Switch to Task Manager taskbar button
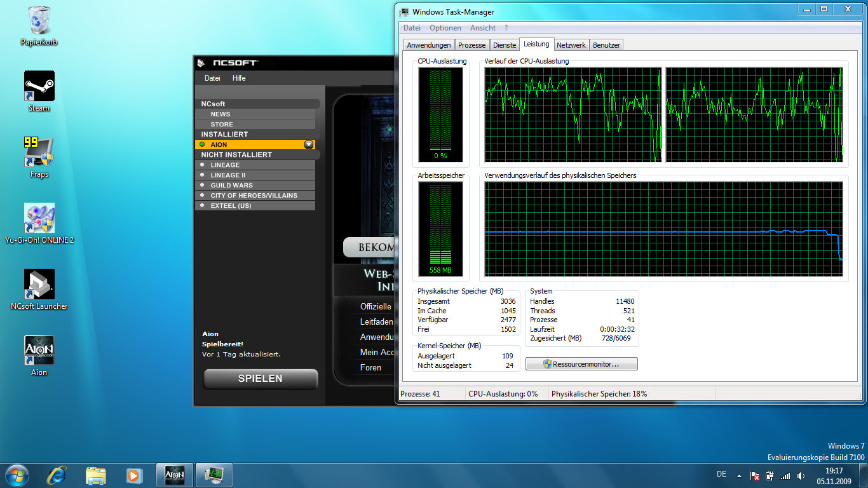This screenshot has width=868, height=488. pos(214,475)
